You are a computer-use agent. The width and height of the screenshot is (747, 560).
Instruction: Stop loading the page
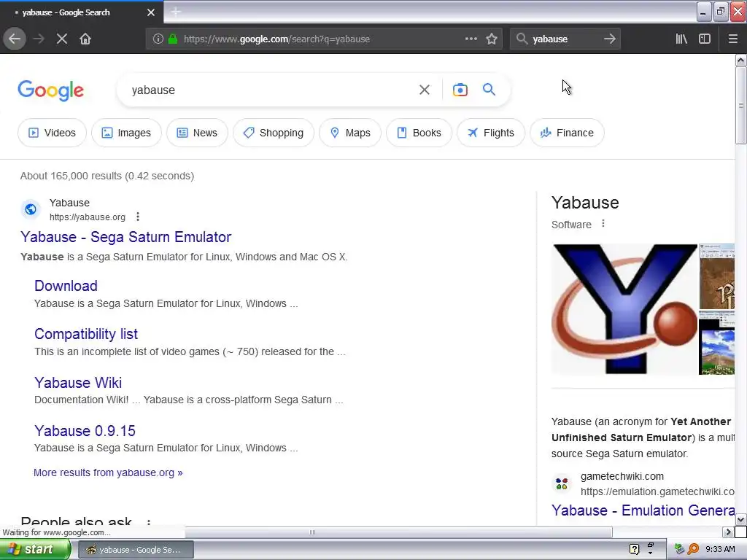click(x=62, y=39)
